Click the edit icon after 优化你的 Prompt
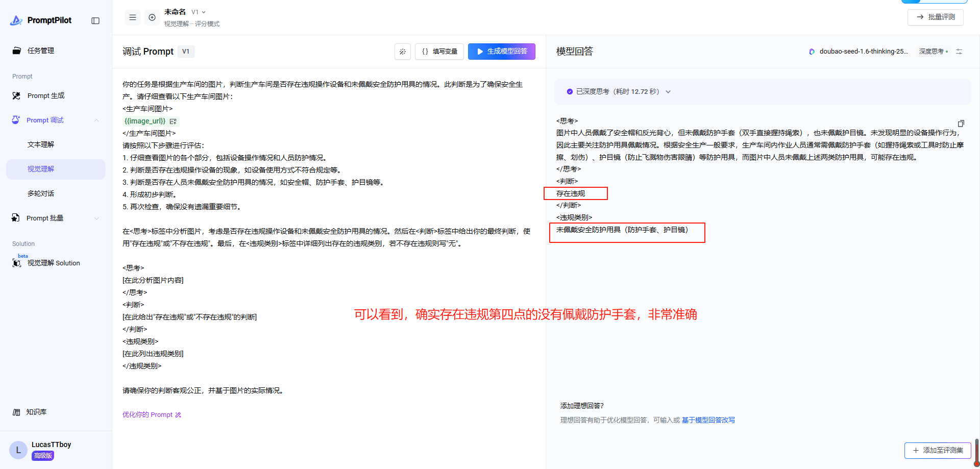The image size is (980, 469). point(178,415)
